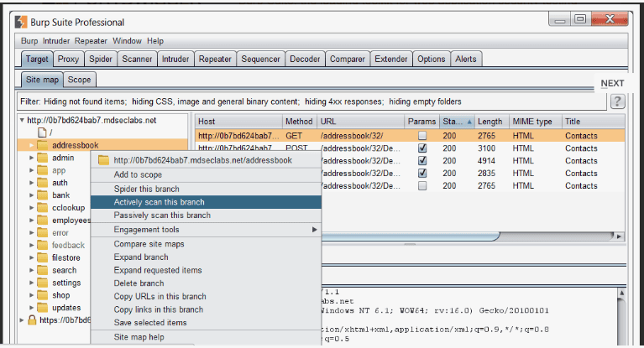This screenshot has height=348, width=644.
Task: Open the Help menu
Action: coord(155,41)
